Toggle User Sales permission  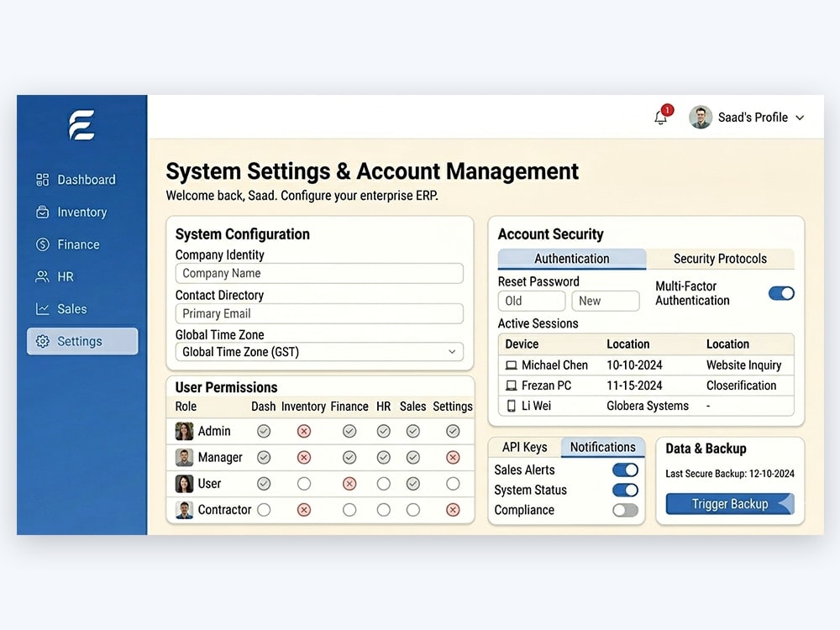413,484
